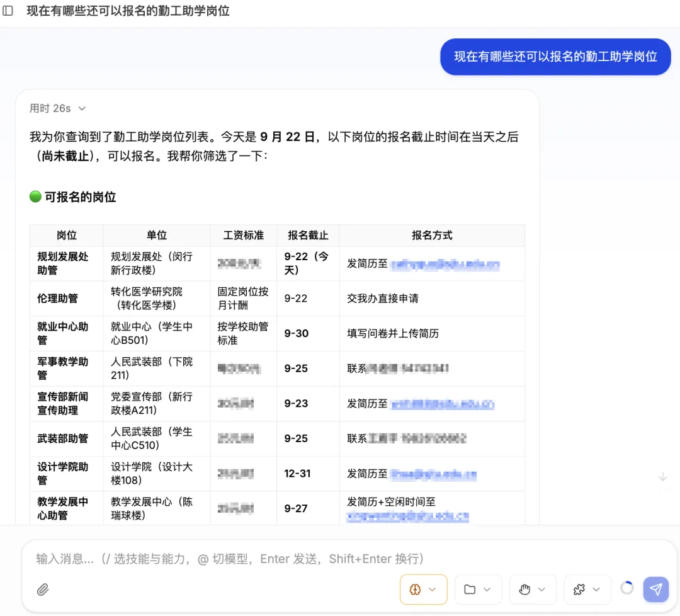Click the paperclip attachment icon
The image size is (680, 616).
[43, 589]
